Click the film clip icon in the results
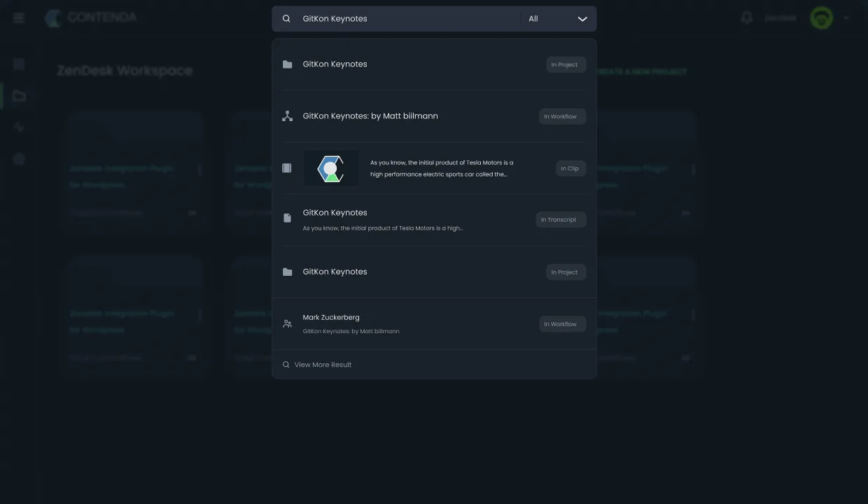Screen dimensions: 868x504 point(287,168)
